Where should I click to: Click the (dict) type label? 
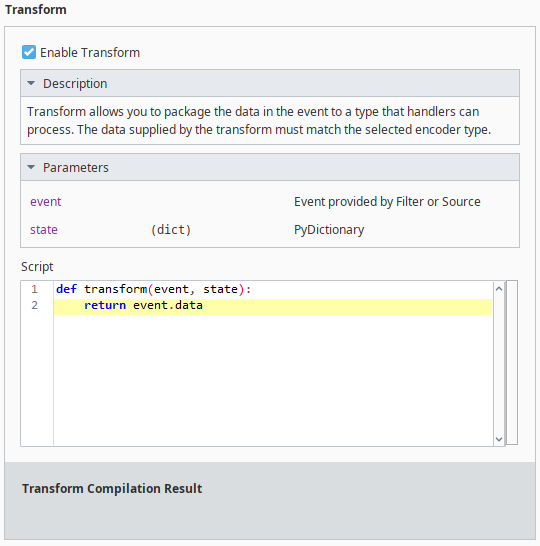tap(171, 230)
